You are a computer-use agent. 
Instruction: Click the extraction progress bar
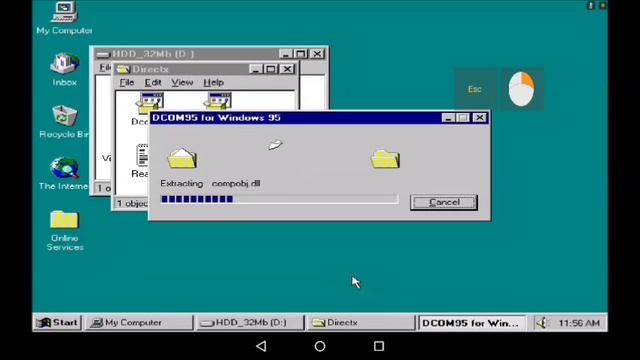pyautogui.click(x=279, y=199)
